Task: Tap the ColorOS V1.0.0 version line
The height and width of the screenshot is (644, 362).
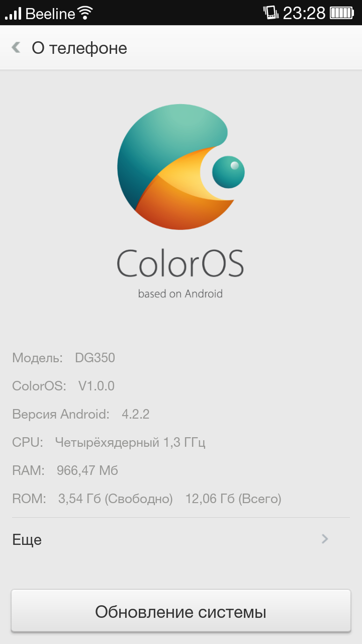Action: [x=63, y=386]
